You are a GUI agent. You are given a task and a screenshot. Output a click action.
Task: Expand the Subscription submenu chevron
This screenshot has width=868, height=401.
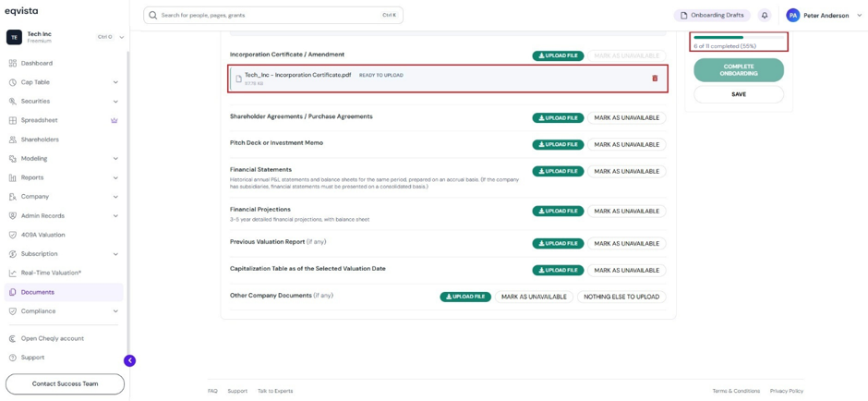[x=115, y=254]
